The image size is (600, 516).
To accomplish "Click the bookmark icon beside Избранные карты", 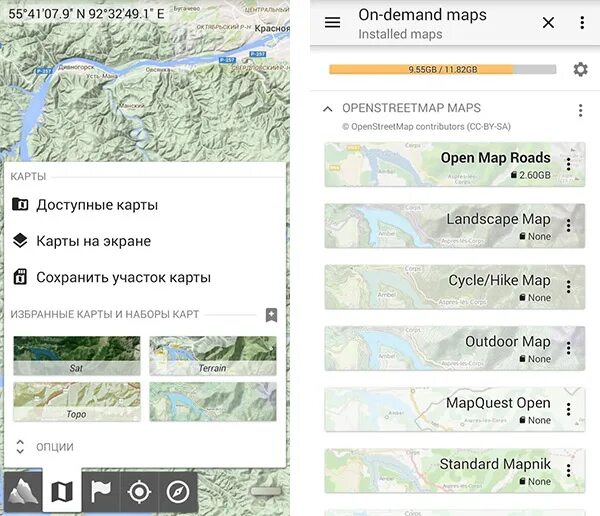I will [271, 315].
